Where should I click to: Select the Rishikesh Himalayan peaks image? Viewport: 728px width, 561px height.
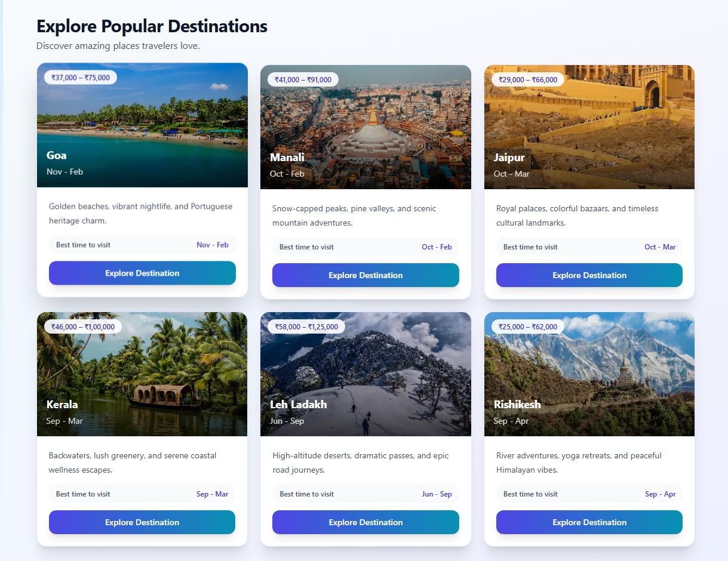click(589, 374)
